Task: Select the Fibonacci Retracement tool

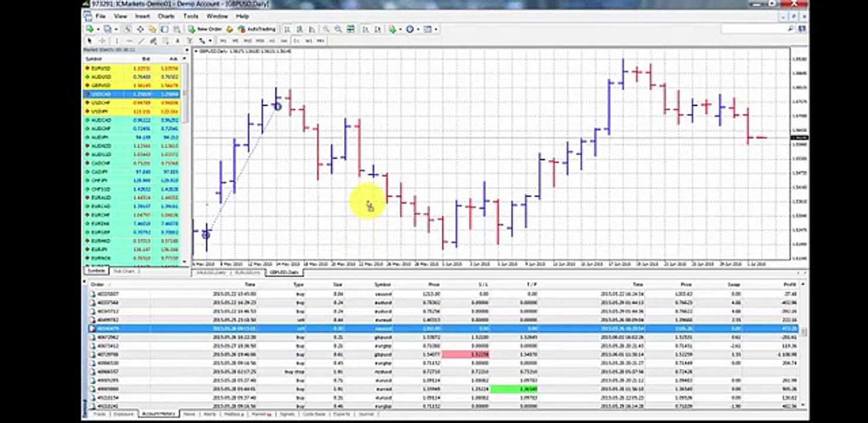Action: tap(166, 41)
